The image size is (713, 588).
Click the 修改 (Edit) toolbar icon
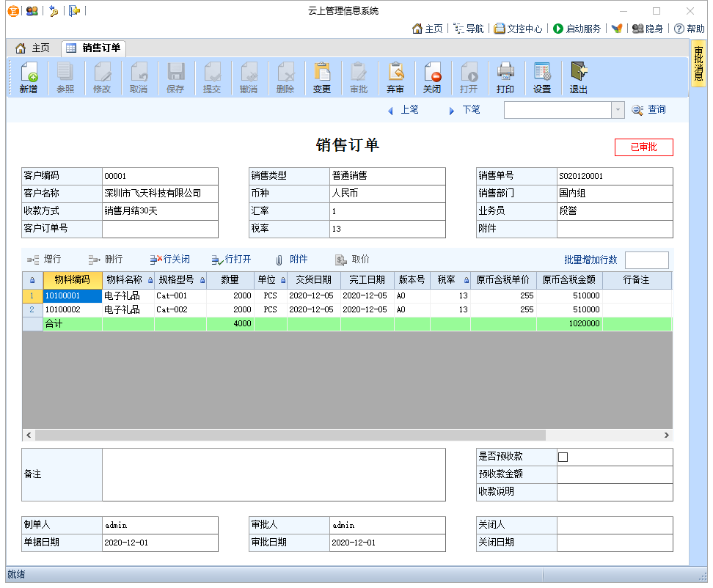102,78
